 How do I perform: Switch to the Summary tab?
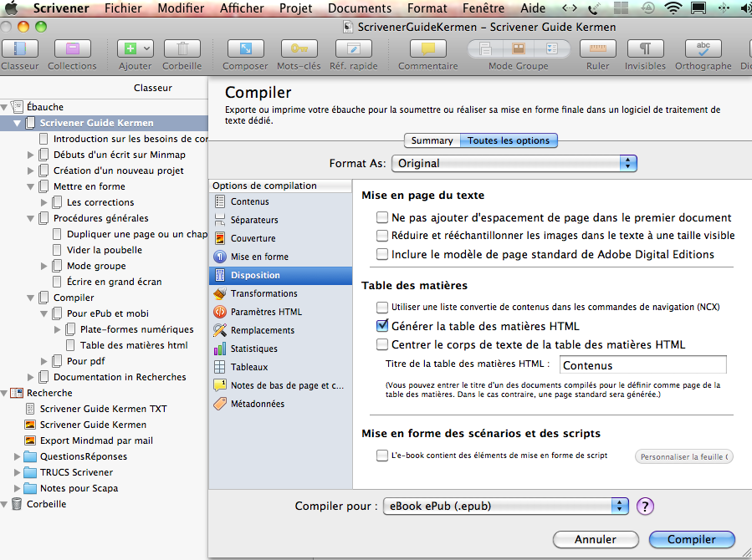tap(432, 140)
